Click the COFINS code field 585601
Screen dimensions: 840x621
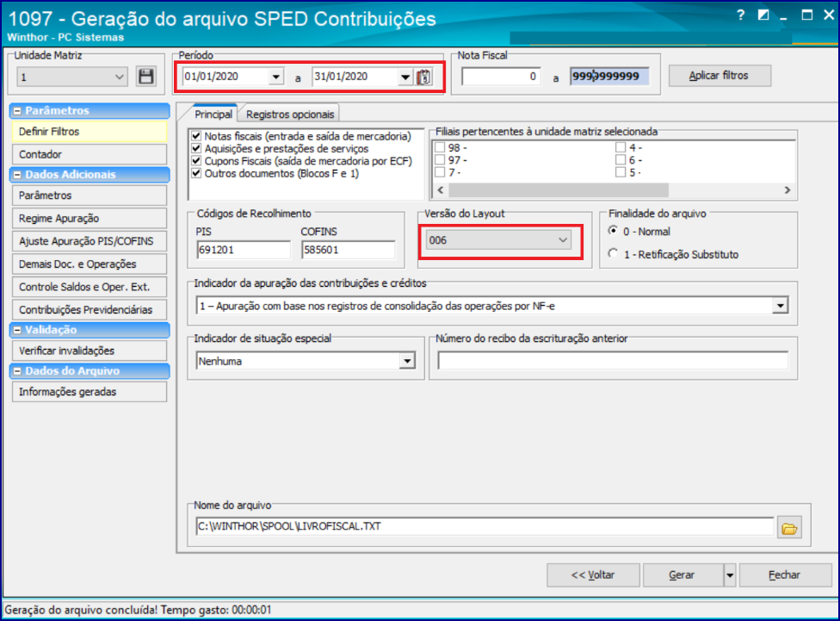pos(349,250)
